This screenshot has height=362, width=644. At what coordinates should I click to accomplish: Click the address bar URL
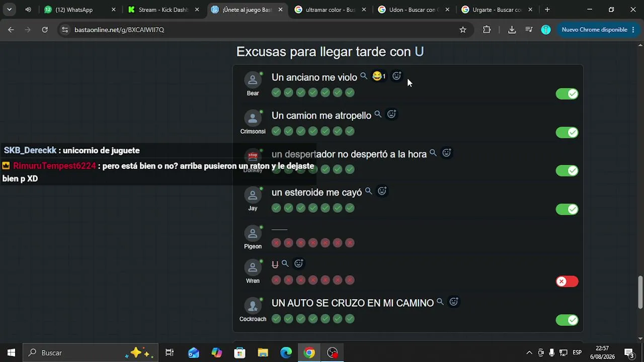(119, 30)
